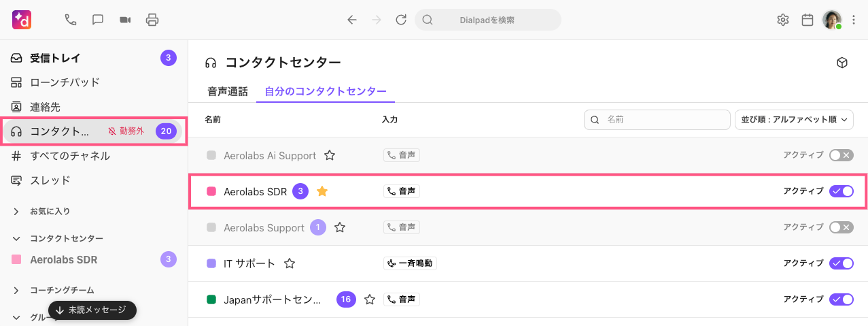Open コンタクト... item in sidebar
This screenshot has width=868, height=326.
tap(94, 131)
